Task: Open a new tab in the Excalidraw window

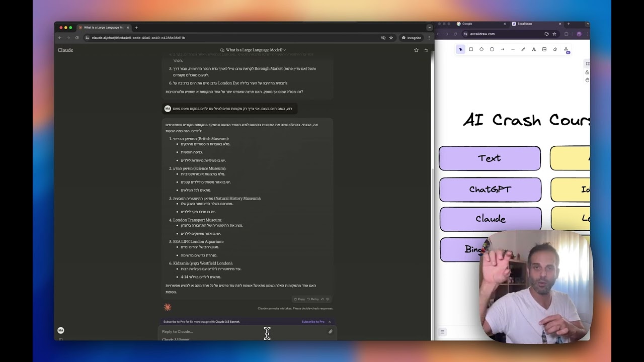Action: (569, 24)
